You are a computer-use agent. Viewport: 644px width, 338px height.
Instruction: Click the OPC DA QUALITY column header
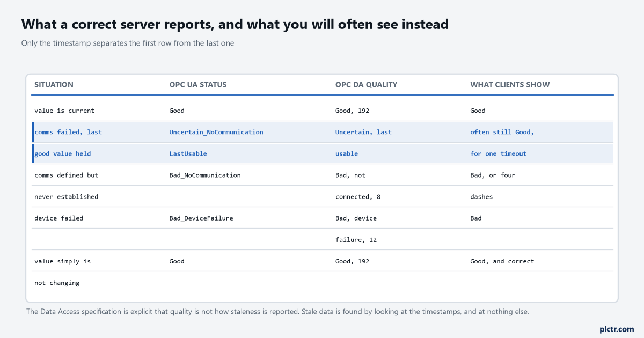[366, 85]
